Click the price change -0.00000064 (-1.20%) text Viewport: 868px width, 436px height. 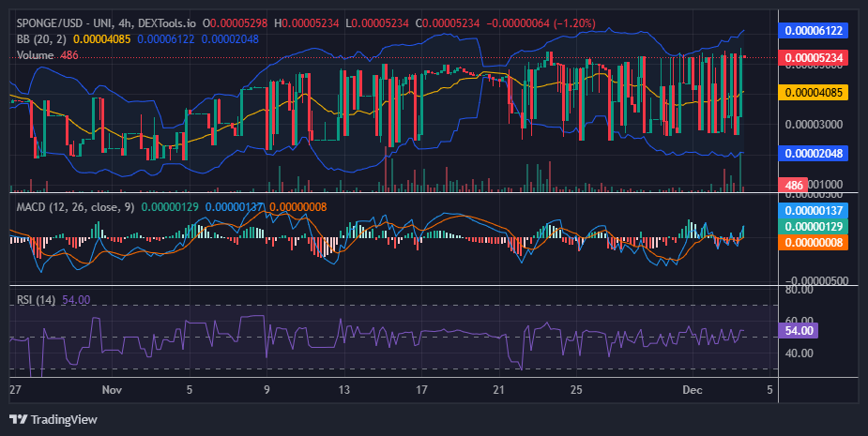click(541, 23)
